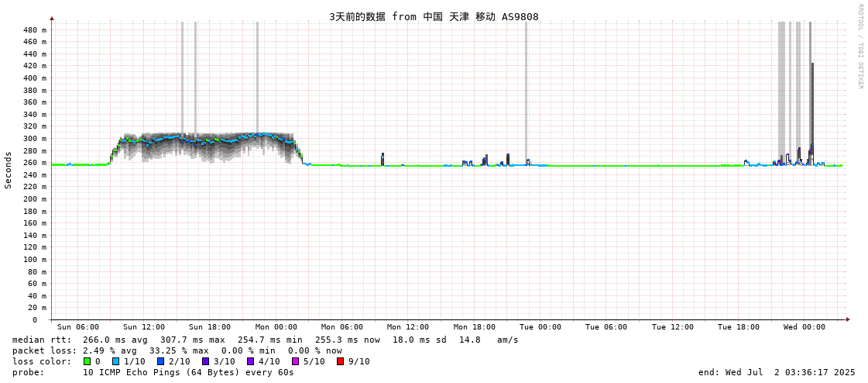This screenshot has width=868, height=383.
Task: Click the 'Sun 18:00' x-axis label
Action: (x=210, y=327)
